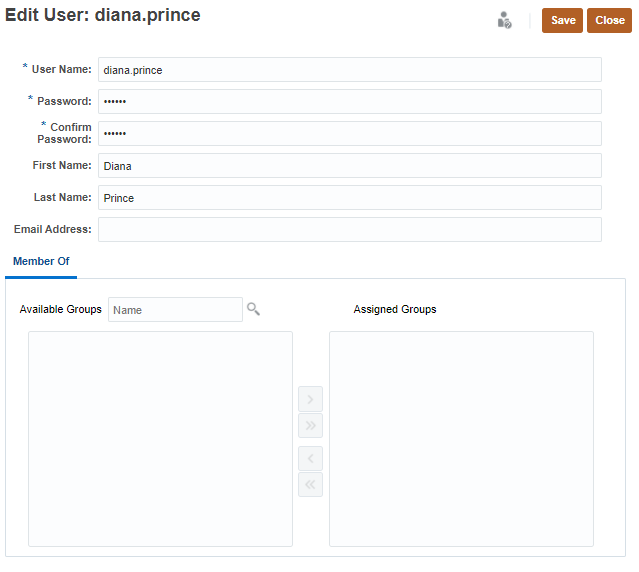Click the double right arrow move-all button
639x572 pixels.
(310, 426)
